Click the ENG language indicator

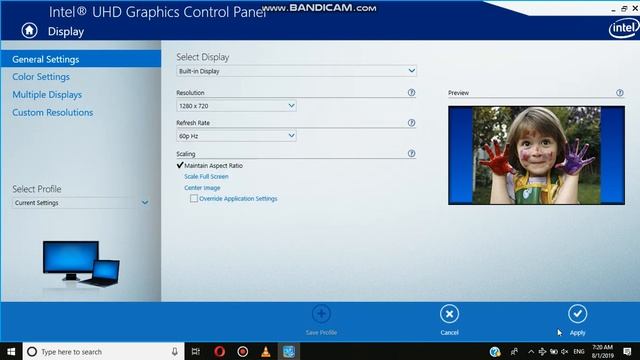tap(579, 351)
